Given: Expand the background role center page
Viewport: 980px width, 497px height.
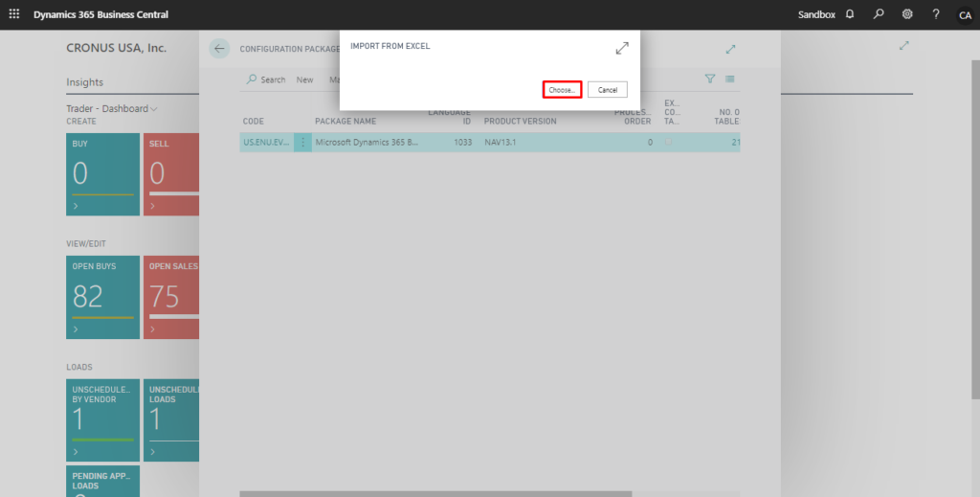Looking at the screenshot, I should click(903, 46).
